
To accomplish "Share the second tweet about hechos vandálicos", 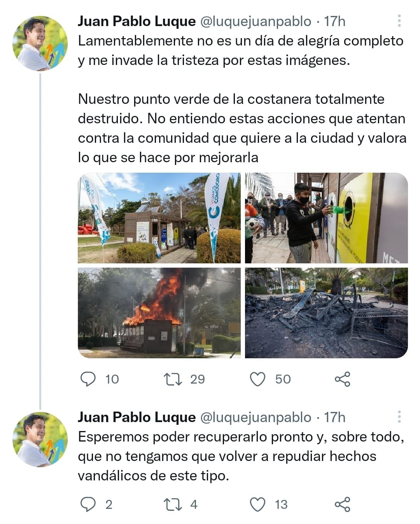I will (342, 504).
